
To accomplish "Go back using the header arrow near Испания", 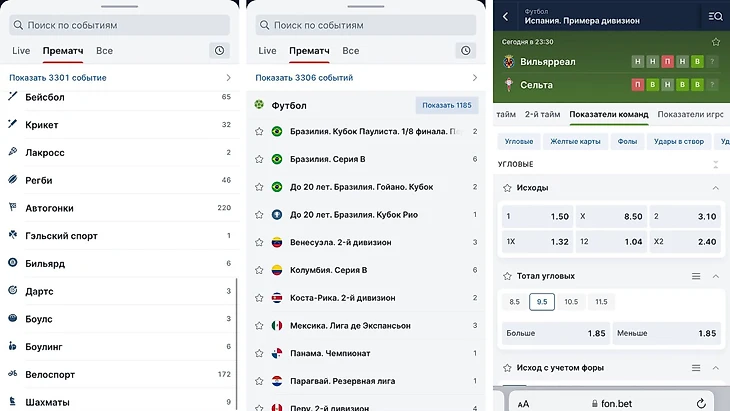I will (506, 16).
